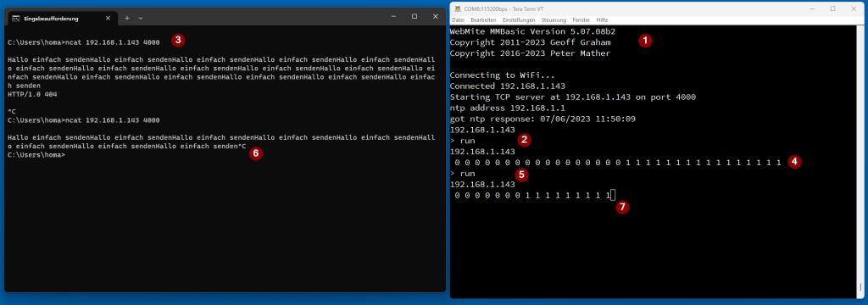This screenshot has width=868, height=305.
Task: Open the Einstellungen menu in Tera Term
Action: pos(519,20)
